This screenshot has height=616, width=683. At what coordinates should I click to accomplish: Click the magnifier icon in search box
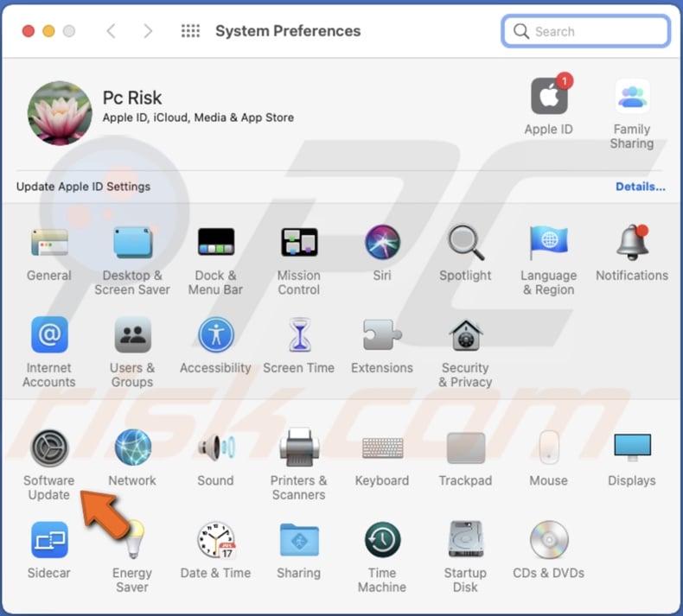coord(521,31)
